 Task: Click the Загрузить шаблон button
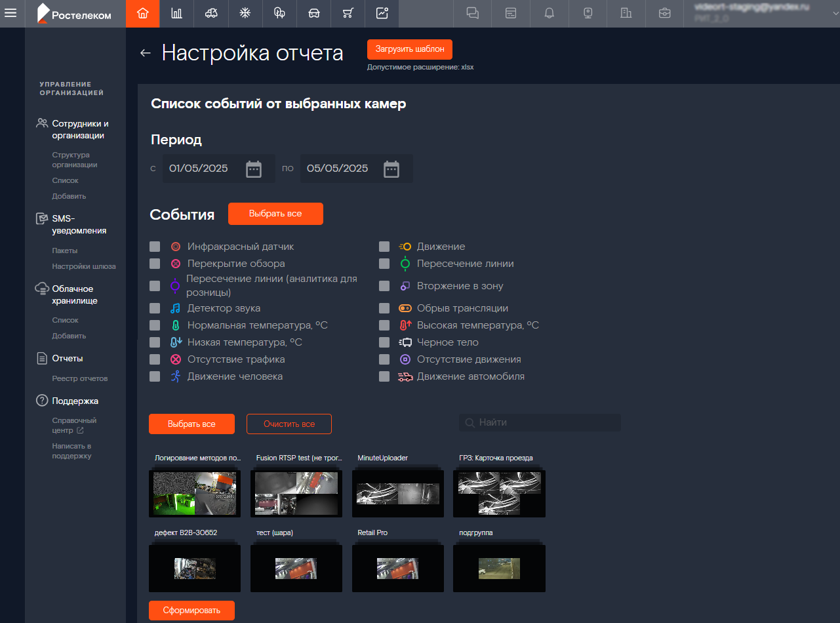click(x=409, y=49)
